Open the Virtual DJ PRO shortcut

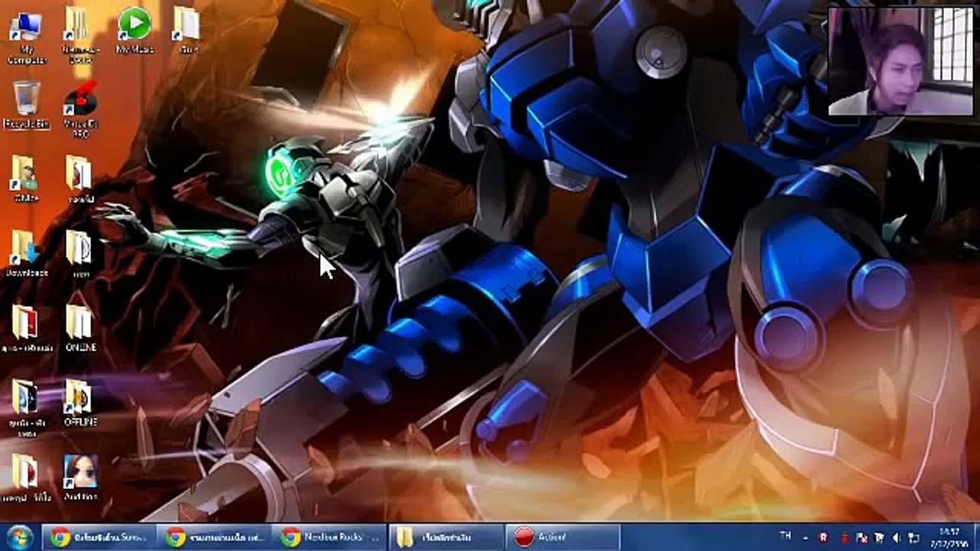(x=80, y=109)
